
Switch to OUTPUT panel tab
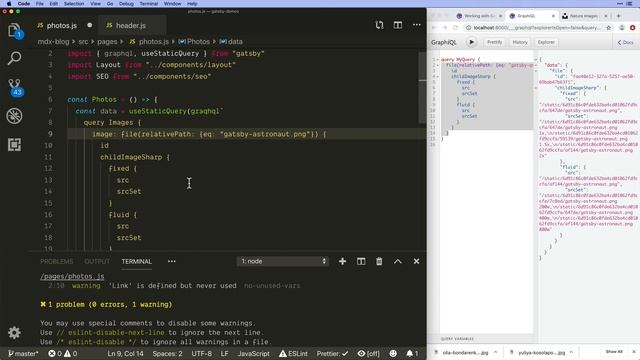[97, 261]
